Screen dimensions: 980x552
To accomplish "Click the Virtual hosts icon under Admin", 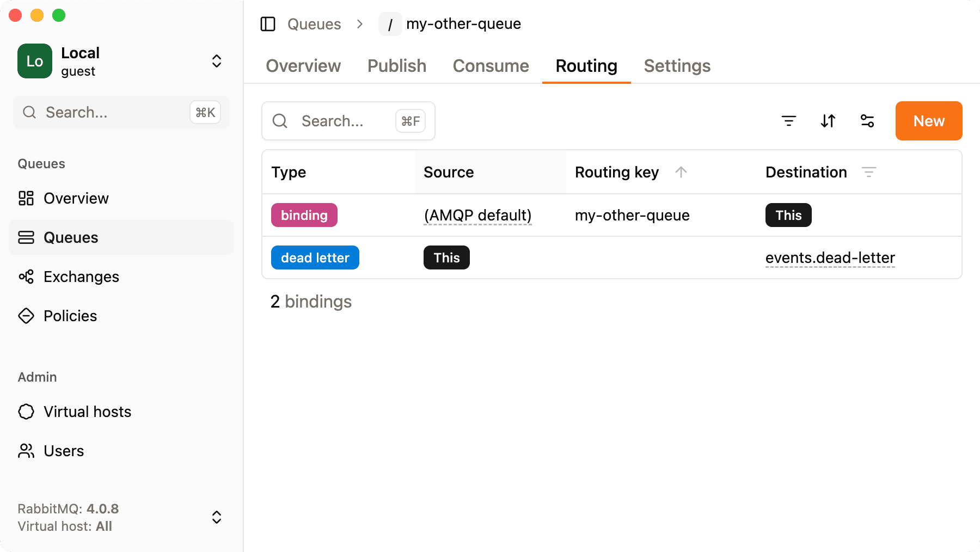I will [x=26, y=412].
